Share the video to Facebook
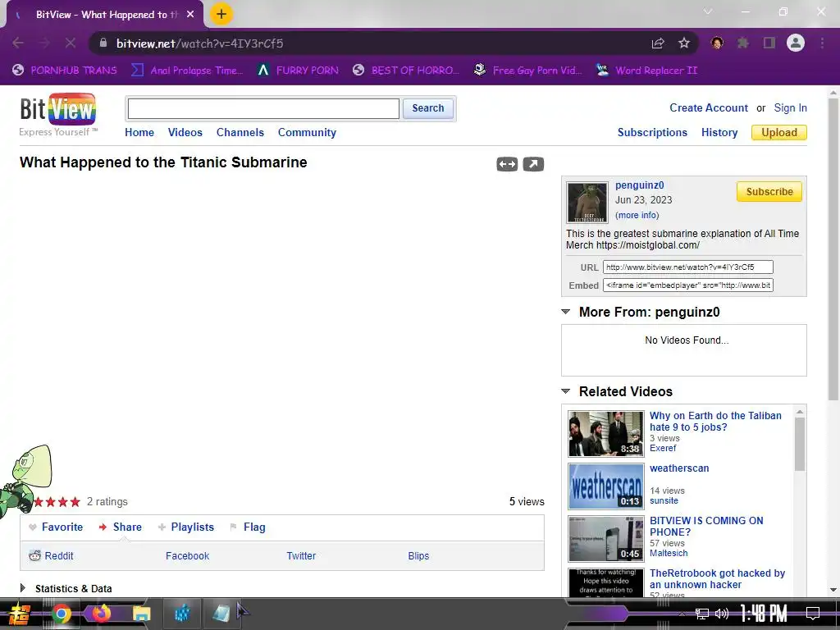The height and width of the screenshot is (630, 840). pyautogui.click(x=187, y=556)
